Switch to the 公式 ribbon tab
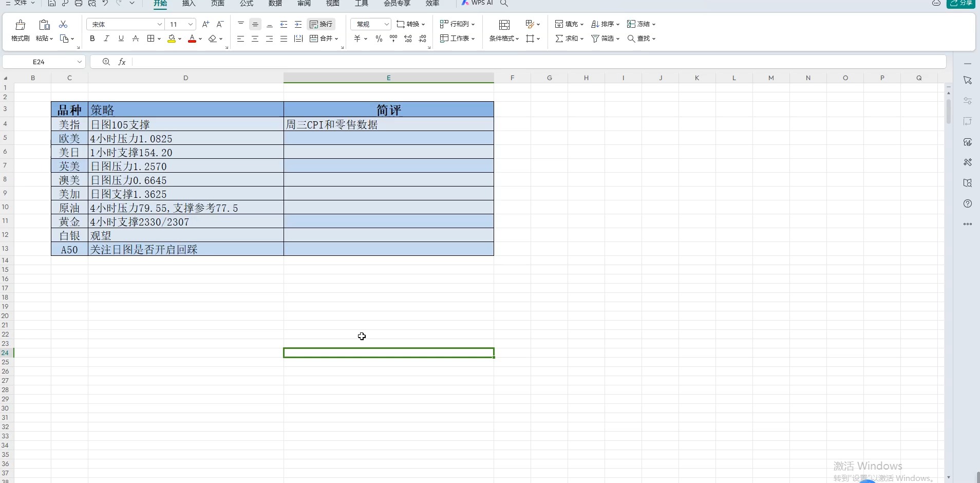The image size is (980, 483). tap(247, 3)
